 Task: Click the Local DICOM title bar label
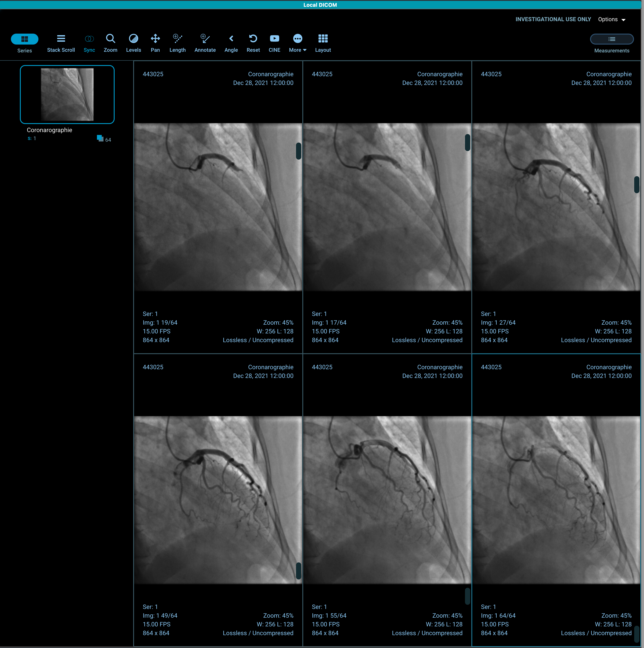320,5
